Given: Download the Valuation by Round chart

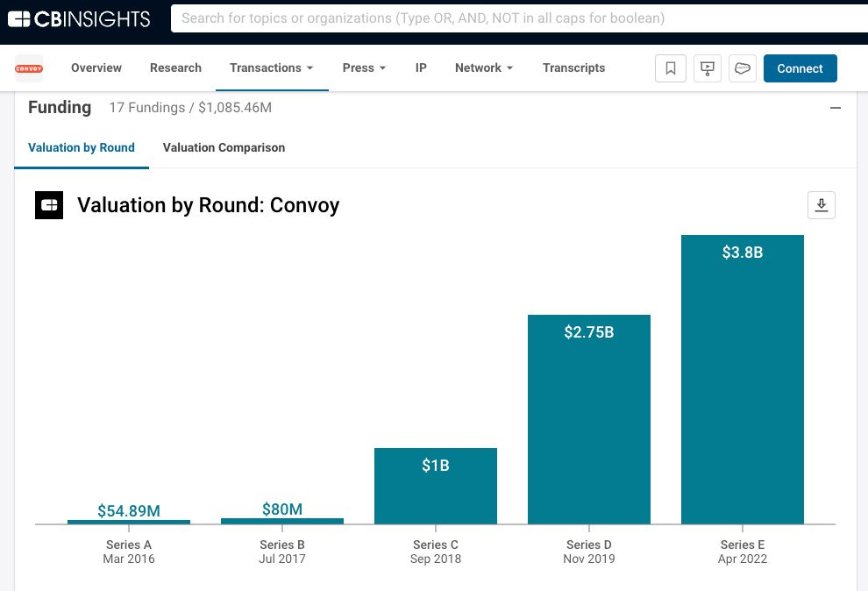Looking at the screenshot, I should [822, 205].
